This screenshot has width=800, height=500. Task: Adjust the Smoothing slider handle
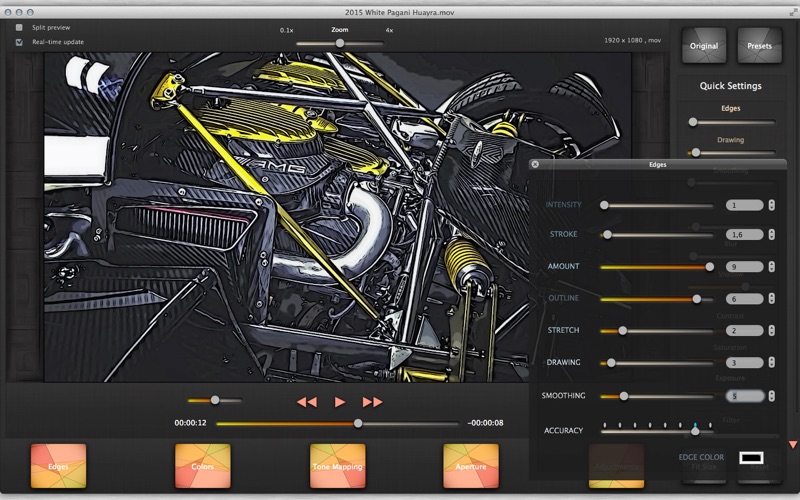[x=623, y=396]
